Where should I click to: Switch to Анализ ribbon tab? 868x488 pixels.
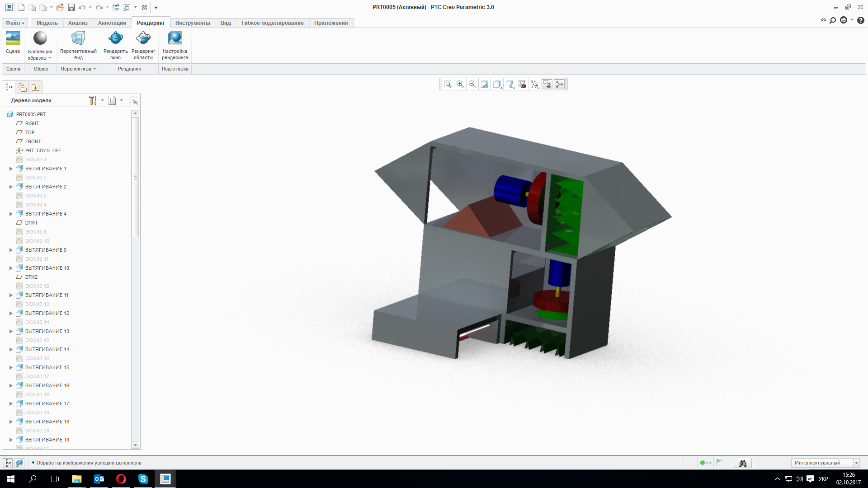[78, 23]
